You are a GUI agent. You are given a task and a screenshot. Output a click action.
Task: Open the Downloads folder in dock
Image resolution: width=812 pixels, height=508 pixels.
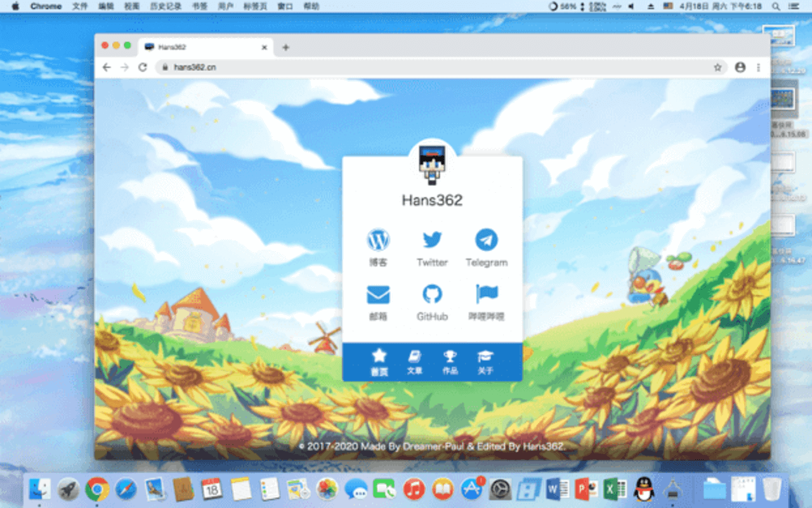click(x=714, y=489)
